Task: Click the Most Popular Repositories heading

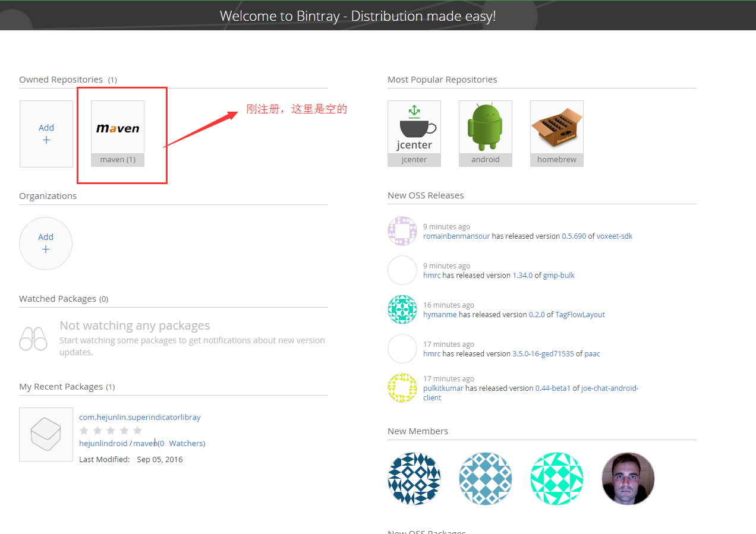Action: [x=442, y=80]
